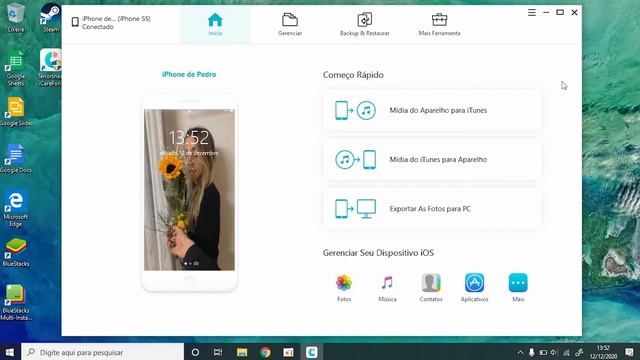Open BlueStacks desktop shortcut

pyautogui.click(x=16, y=252)
